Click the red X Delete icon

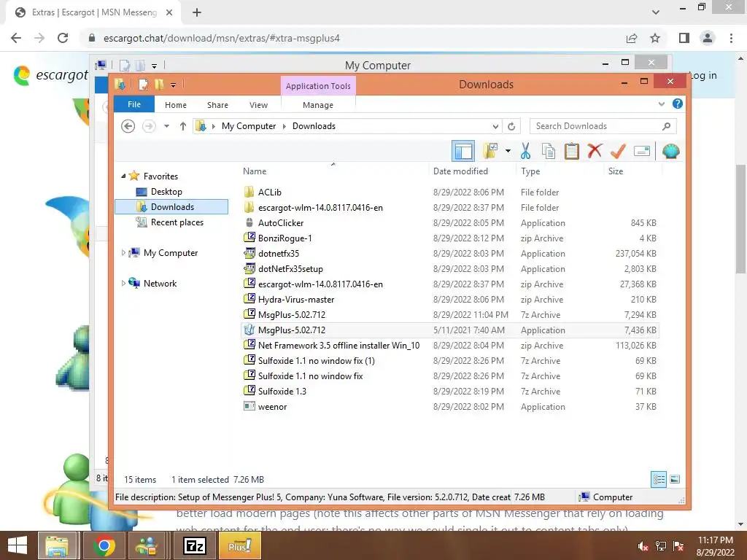pyautogui.click(x=595, y=151)
